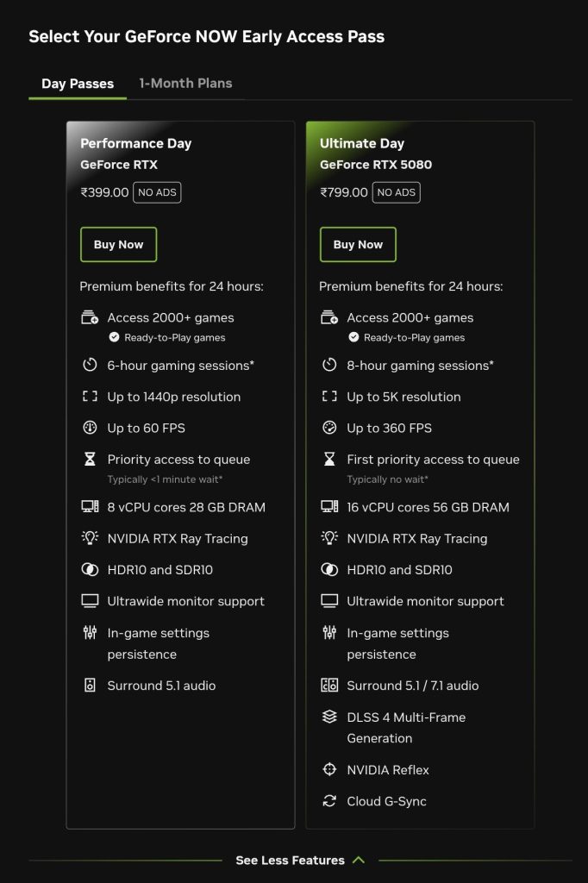This screenshot has height=883, width=588.
Task: Click Ultimate Ready-to-Play games checkmark
Action: 353,337
